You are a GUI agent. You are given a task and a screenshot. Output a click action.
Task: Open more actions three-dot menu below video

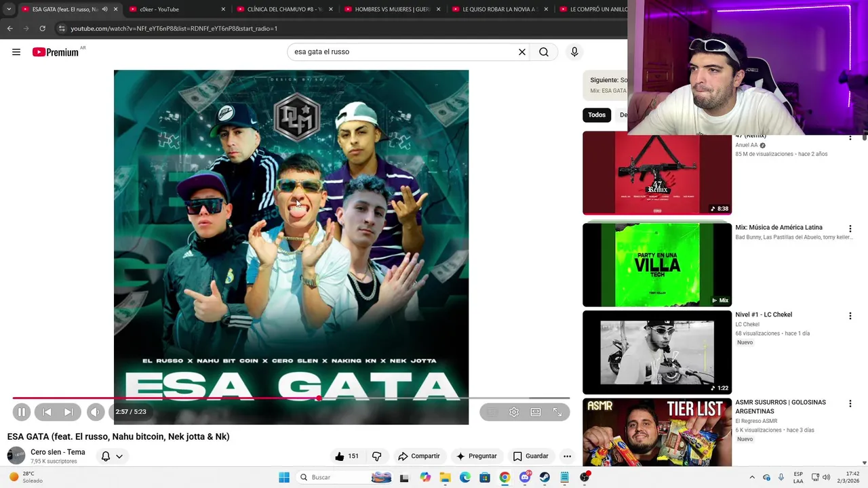pyautogui.click(x=567, y=456)
